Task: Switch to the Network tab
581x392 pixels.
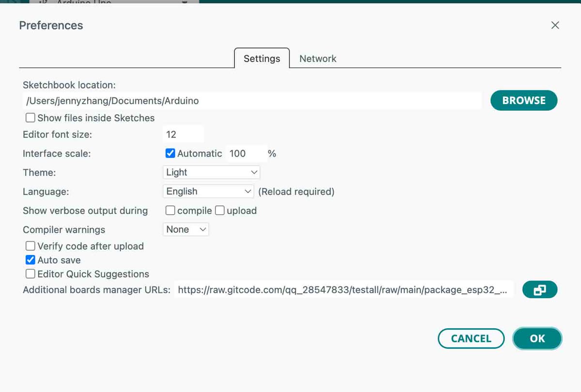Action: coord(318,59)
